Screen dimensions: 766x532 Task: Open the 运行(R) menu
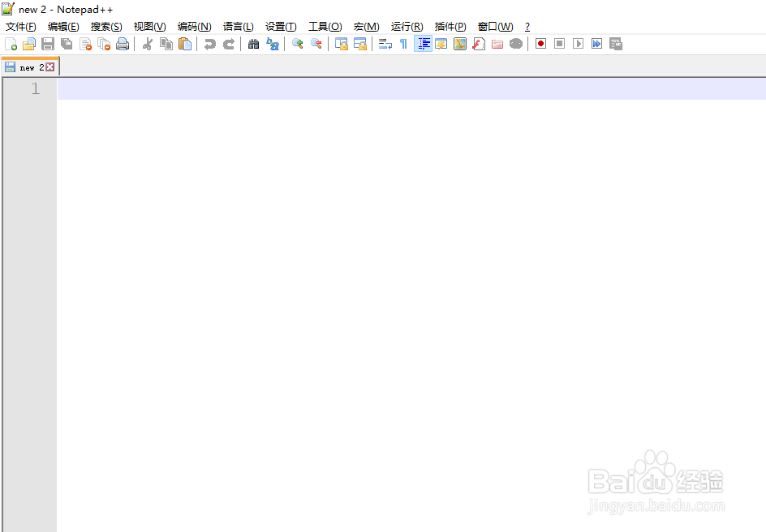[x=407, y=26]
